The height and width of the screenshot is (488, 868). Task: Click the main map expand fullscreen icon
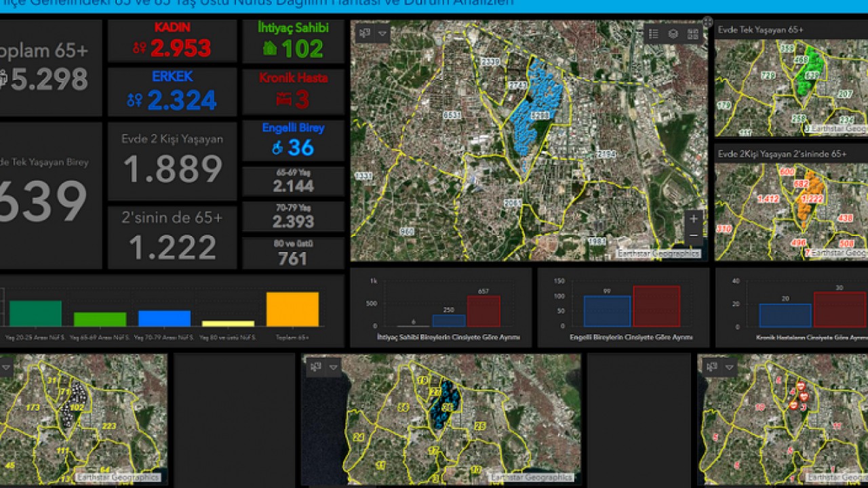(x=707, y=22)
